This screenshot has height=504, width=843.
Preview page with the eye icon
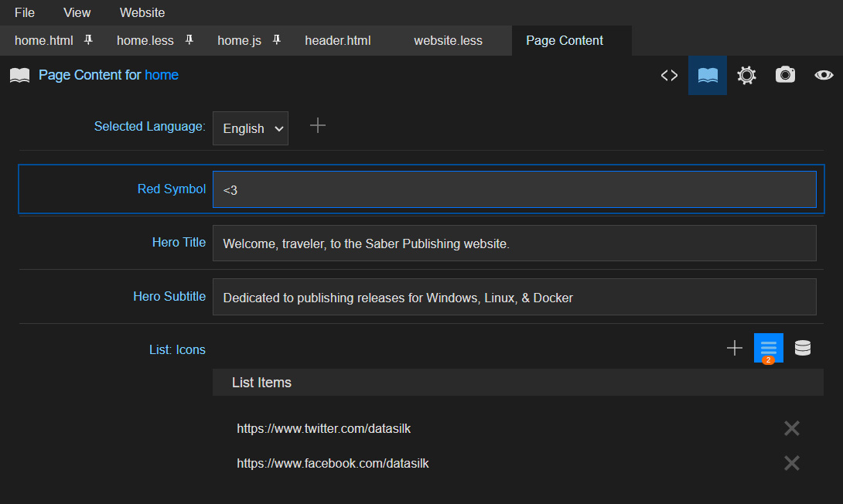point(824,75)
